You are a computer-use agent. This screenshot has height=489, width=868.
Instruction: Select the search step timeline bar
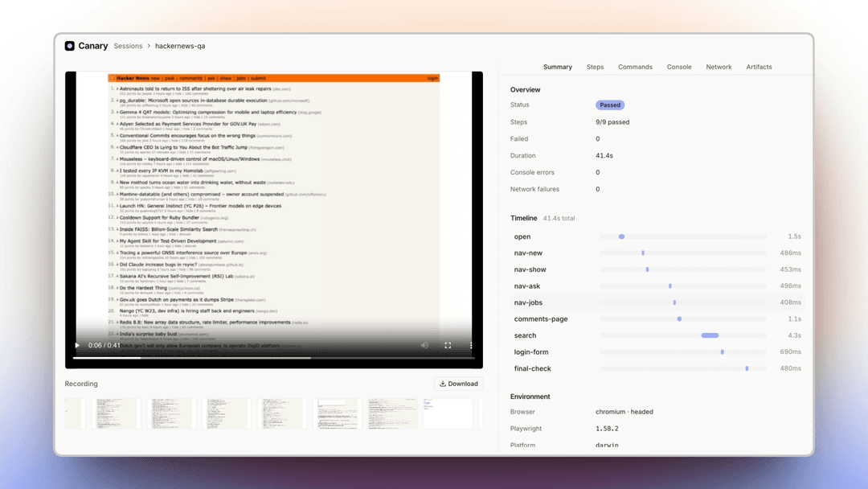click(x=710, y=335)
